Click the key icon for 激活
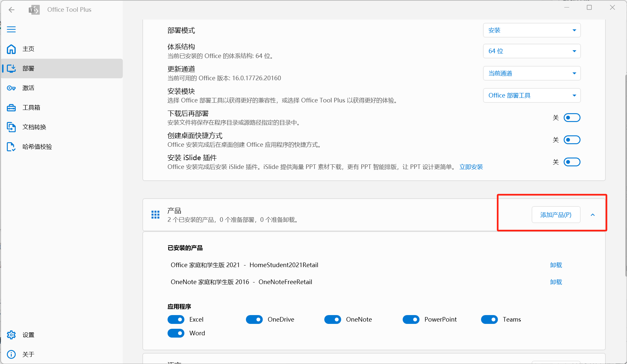 tap(11, 88)
